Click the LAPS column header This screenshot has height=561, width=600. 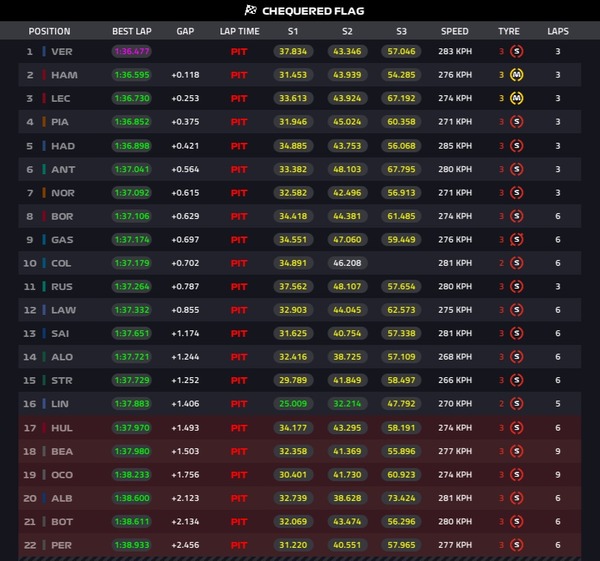(x=558, y=31)
